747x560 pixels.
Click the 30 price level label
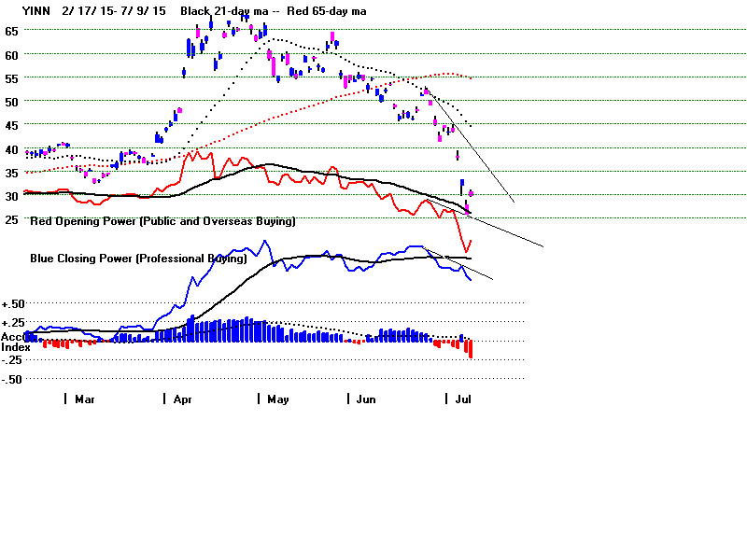[x=12, y=195]
